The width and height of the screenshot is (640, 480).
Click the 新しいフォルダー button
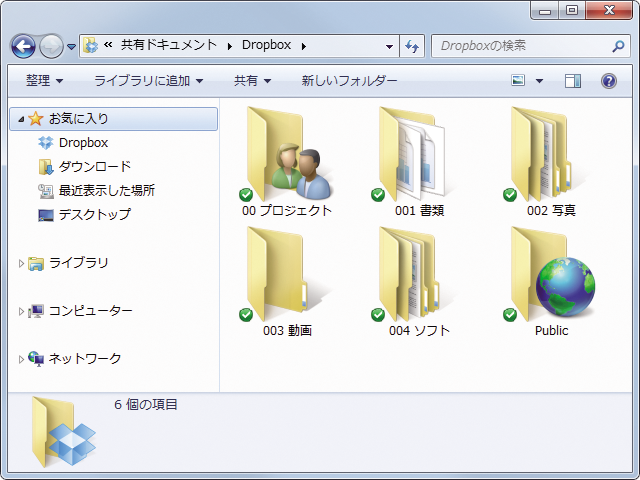(x=349, y=81)
